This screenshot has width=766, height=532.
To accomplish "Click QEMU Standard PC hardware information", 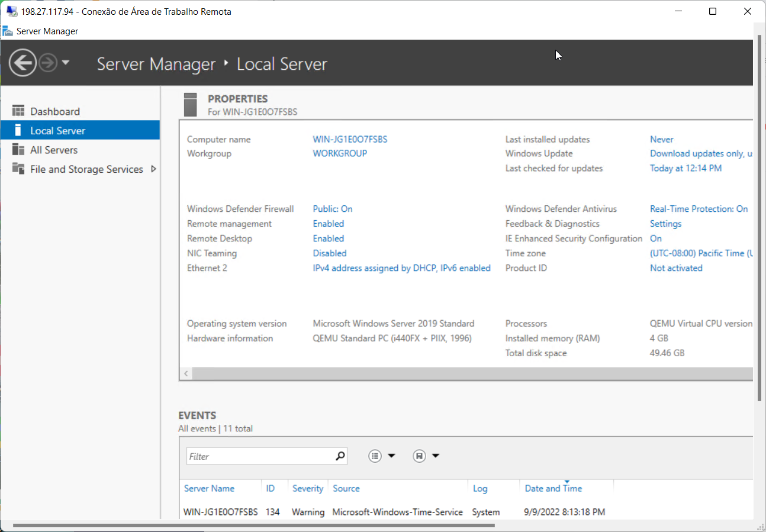I will click(392, 338).
